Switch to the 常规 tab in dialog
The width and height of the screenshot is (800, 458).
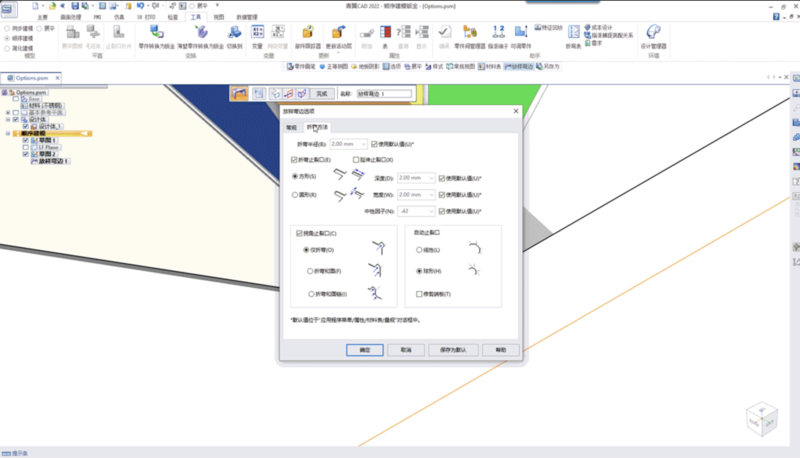tap(292, 127)
